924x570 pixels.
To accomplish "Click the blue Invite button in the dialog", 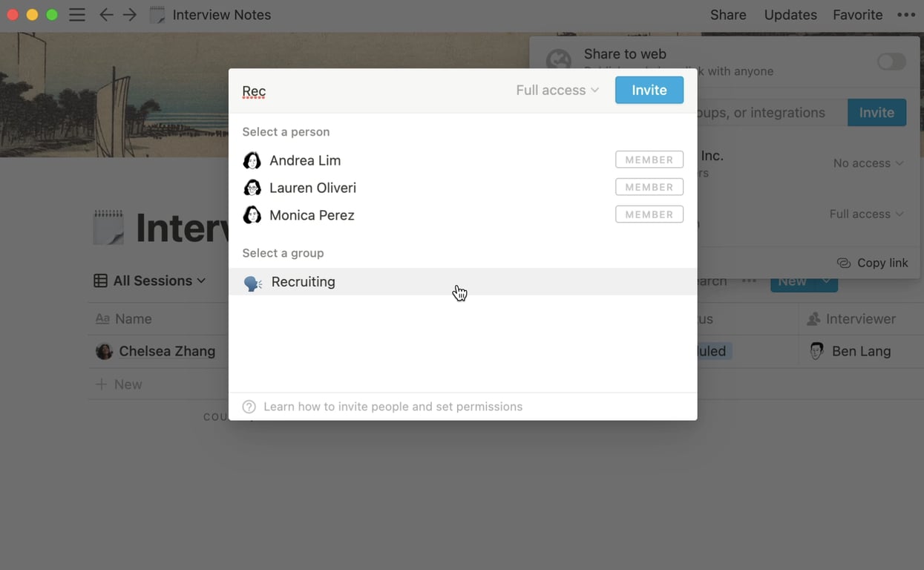I will [649, 91].
